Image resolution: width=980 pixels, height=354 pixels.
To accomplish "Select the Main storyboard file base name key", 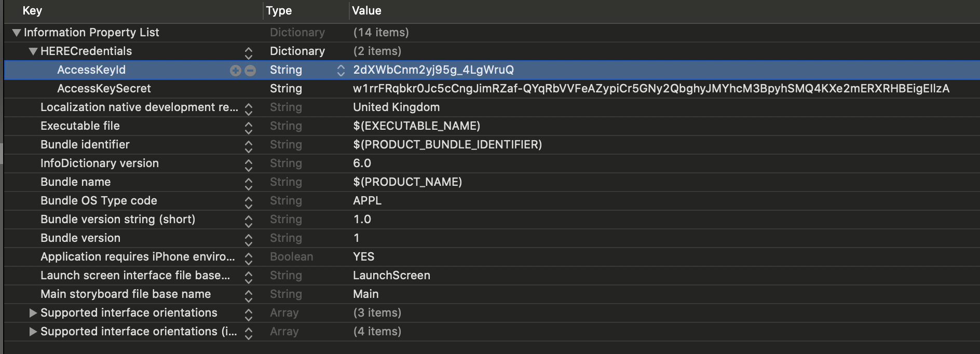I will coord(126,294).
